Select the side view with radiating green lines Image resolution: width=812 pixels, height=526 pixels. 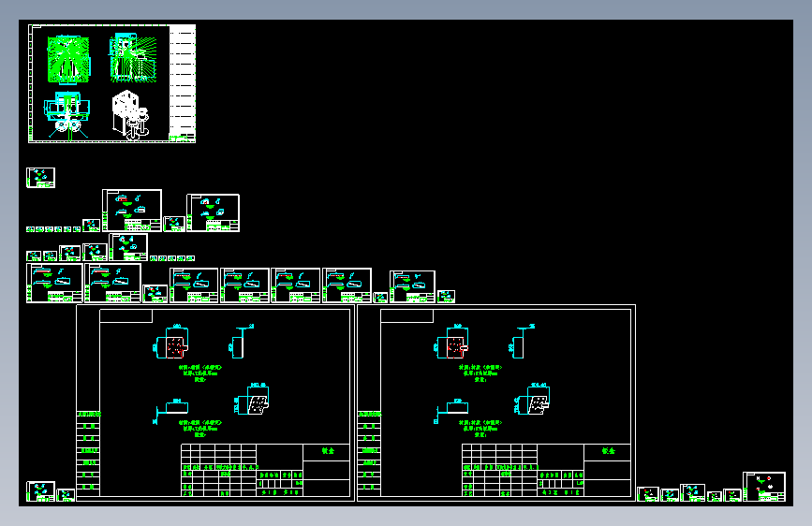point(133,57)
